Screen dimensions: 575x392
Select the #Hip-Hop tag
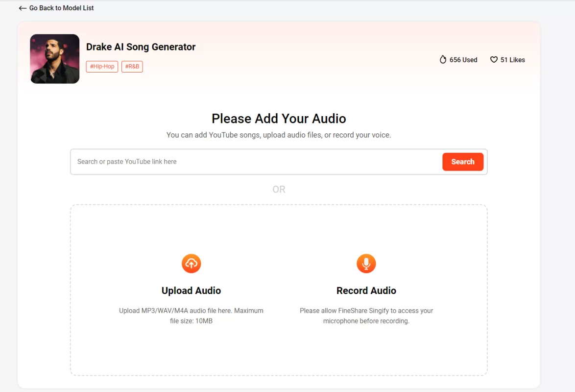102,67
